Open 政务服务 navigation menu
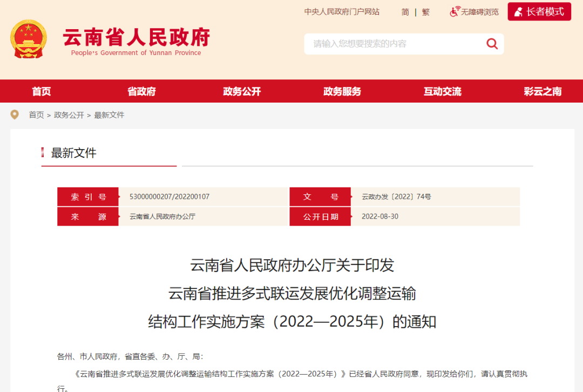 click(x=342, y=91)
